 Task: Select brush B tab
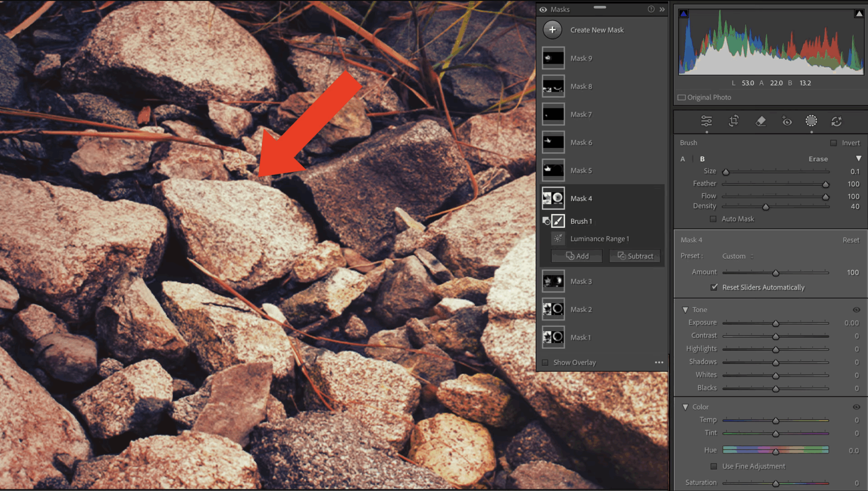coord(702,159)
